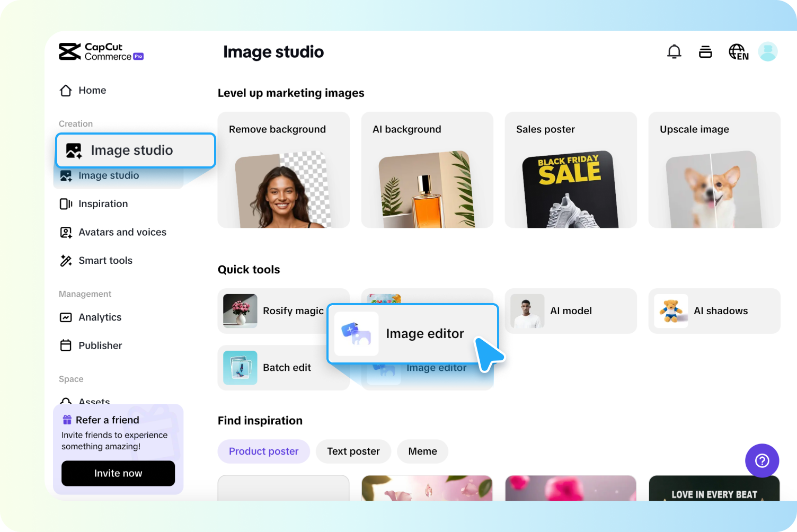Launch the AI model quick tool
This screenshot has height=532, width=797.
pyautogui.click(x=571, y=311)
